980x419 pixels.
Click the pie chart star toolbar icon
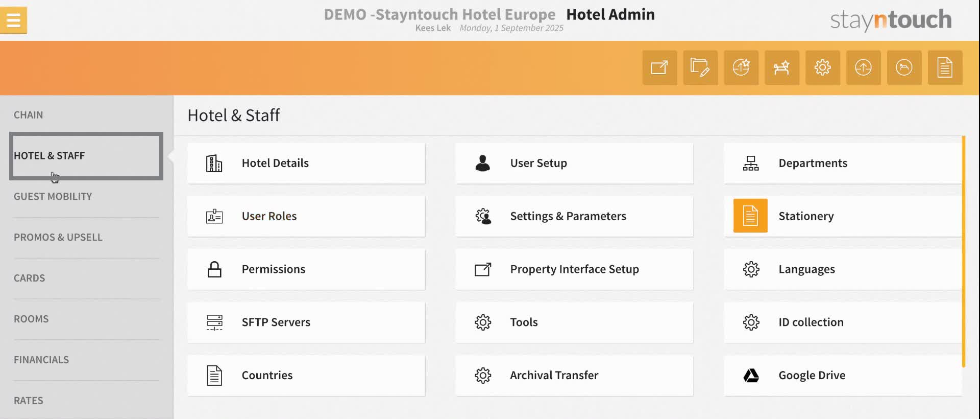click(741, 67)
